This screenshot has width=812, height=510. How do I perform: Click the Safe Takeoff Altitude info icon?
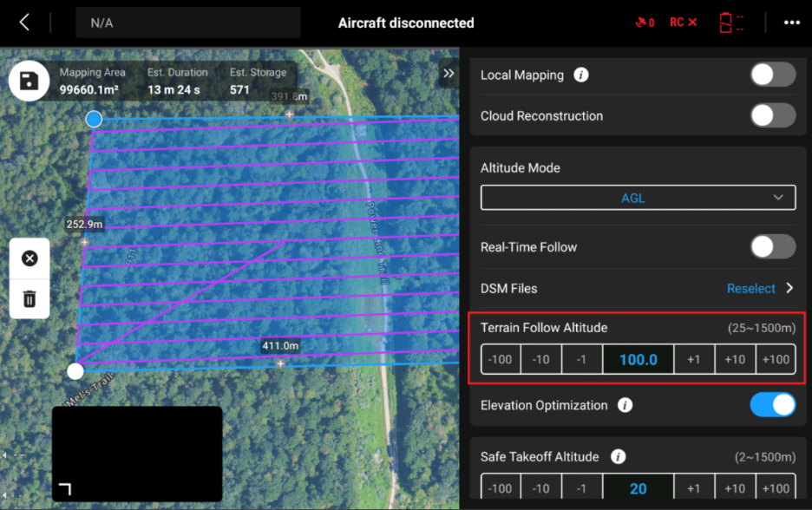point(617,457)
